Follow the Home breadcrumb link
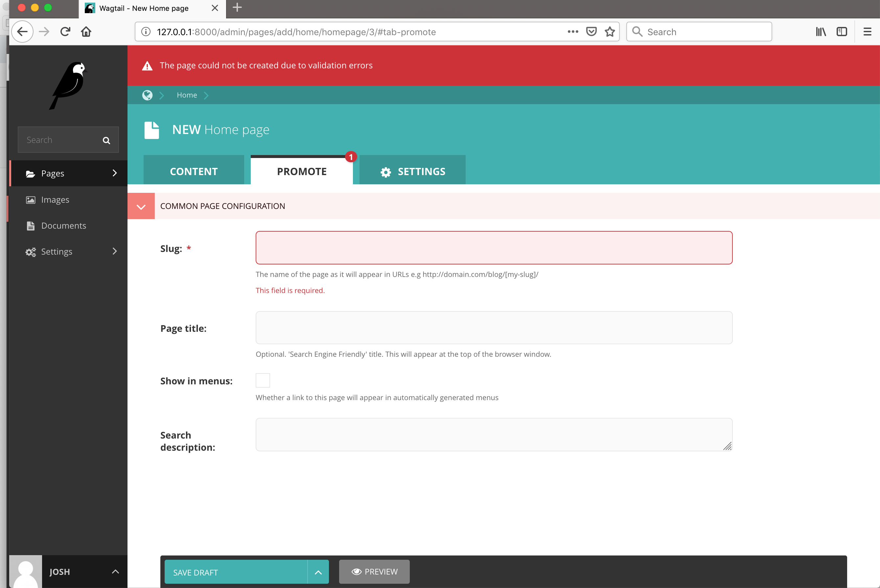 pyautogui.click(x=187, y=95)
